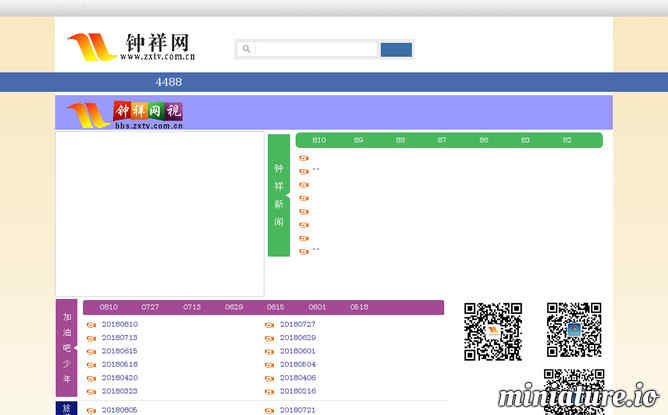Select the 810 tab in green bar

(319, 140)
